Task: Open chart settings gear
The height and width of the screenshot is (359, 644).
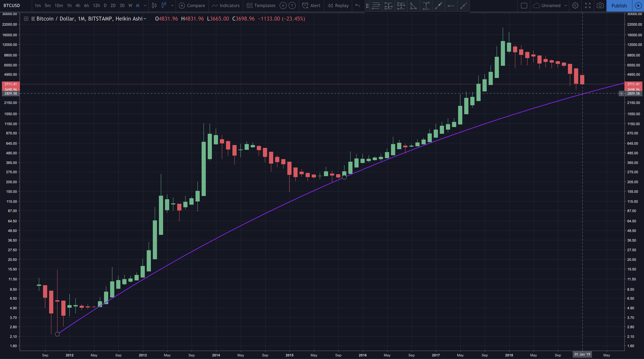Action: point(575,5)
